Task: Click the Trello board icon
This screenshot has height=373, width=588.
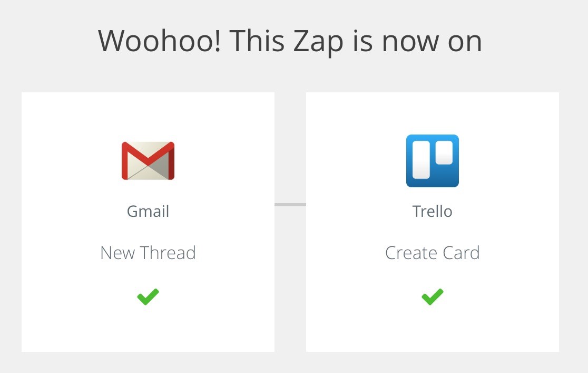Action: [x=433, y=161]
